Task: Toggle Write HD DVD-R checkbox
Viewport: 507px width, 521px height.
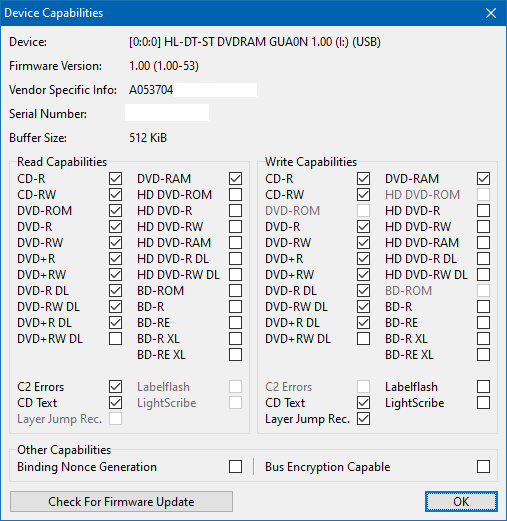Action: 483,211
